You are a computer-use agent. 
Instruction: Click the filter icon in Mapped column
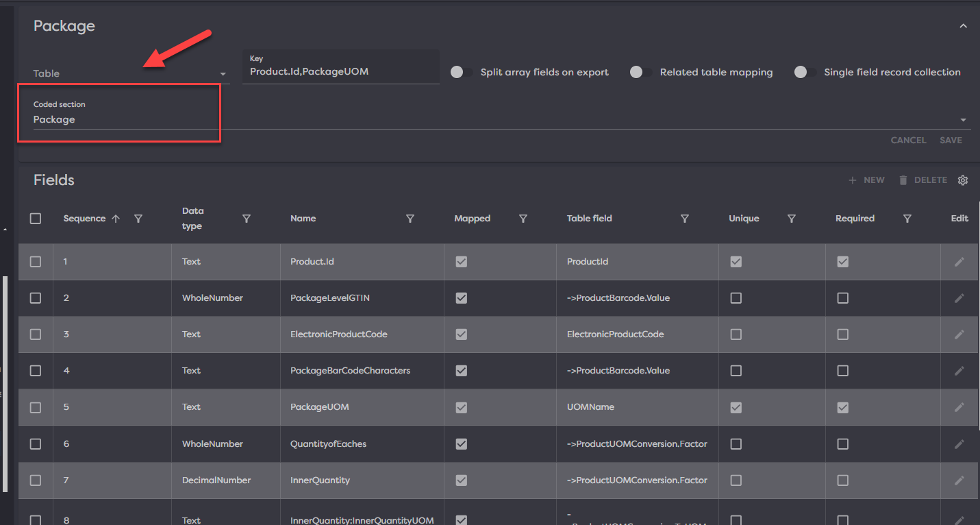pyautogui.click(x=523, y=219)
